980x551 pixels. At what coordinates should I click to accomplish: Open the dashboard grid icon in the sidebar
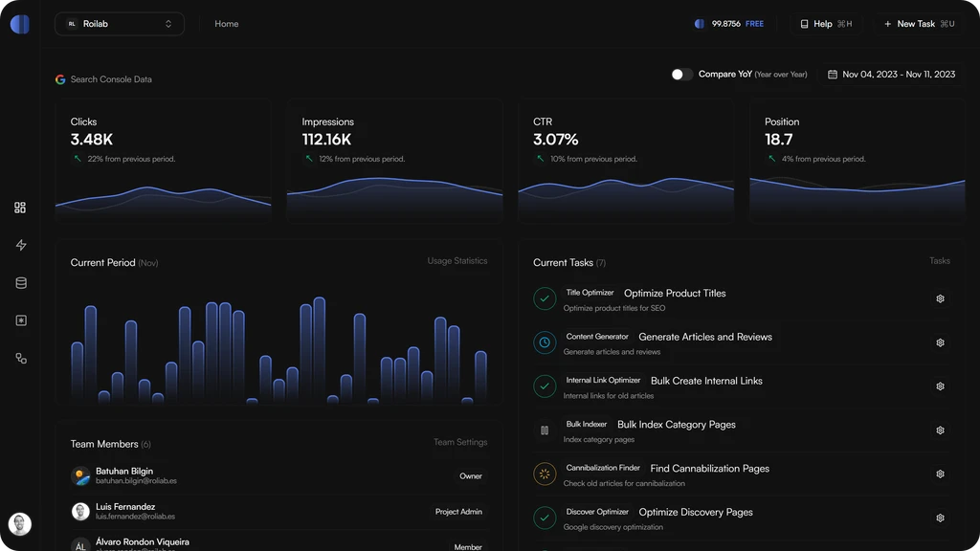pos(20,207)
